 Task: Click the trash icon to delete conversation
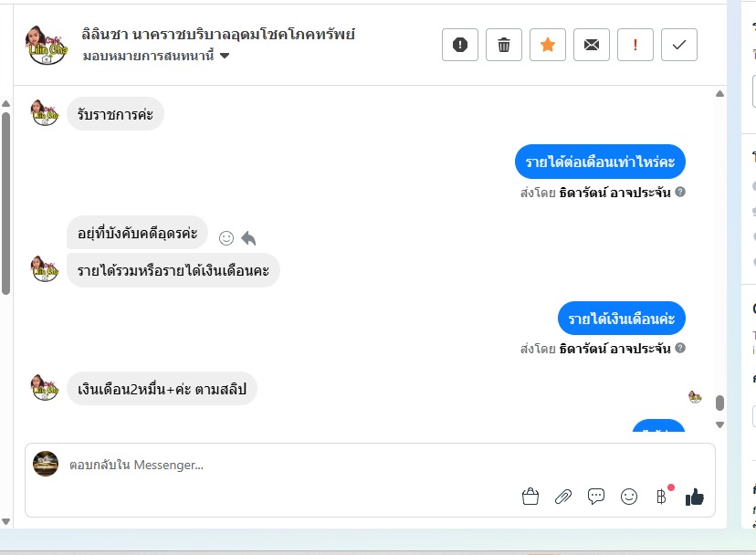tap(504, 45)
